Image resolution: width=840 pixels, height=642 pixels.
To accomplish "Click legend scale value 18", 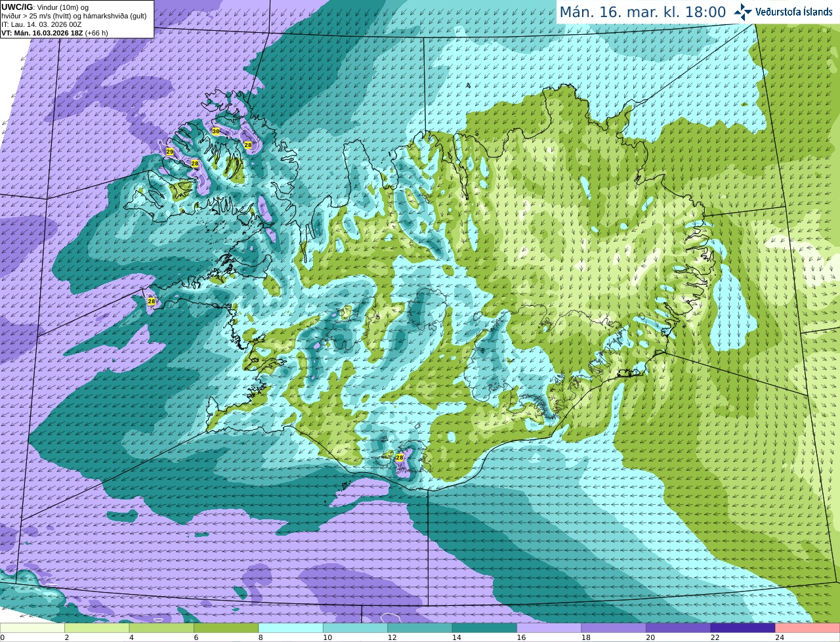I will tap(586, 637).
